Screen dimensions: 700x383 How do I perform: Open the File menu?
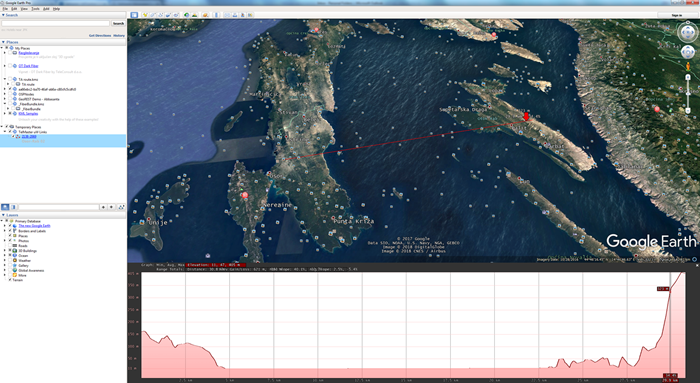(x=5, y=8)
